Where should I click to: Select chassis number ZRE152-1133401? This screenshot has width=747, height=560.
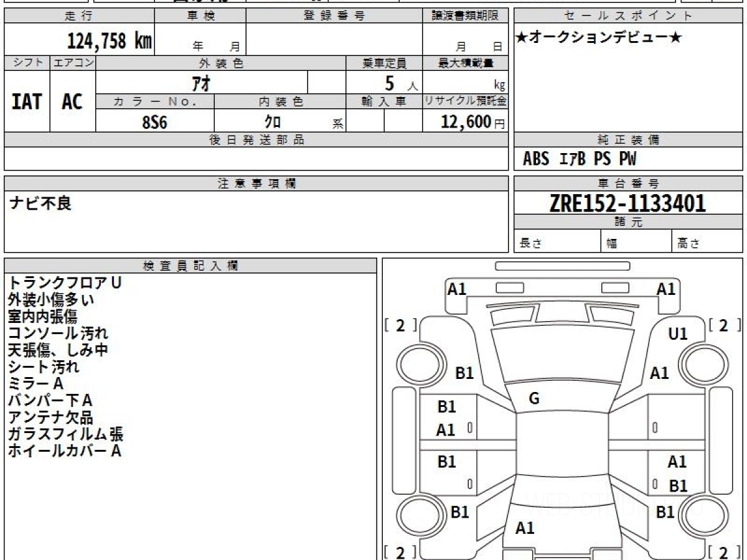[628, 203]
